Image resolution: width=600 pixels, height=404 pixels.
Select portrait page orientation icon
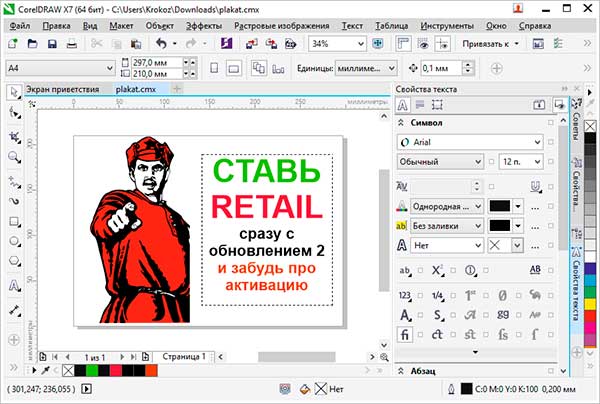pos(214,68)
